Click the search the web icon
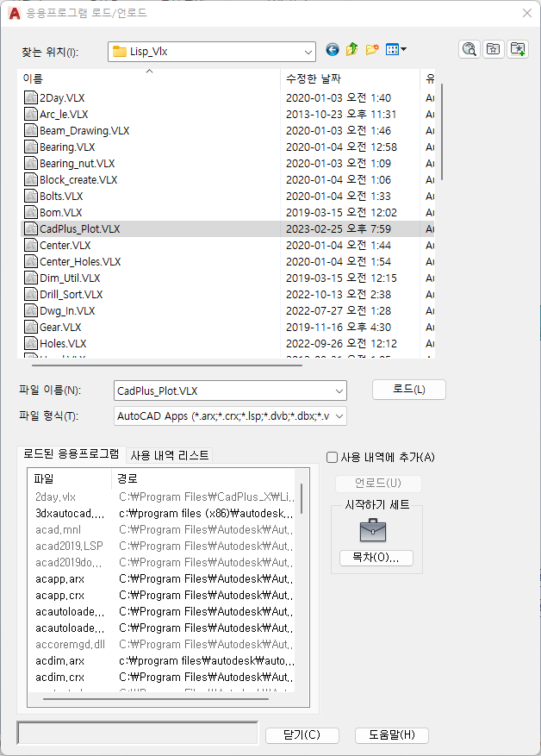Viewport: 541px width, 756px height. (469, 49)
